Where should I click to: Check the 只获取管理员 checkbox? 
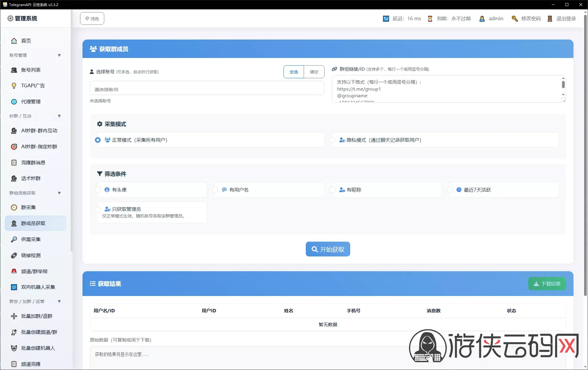98,209
